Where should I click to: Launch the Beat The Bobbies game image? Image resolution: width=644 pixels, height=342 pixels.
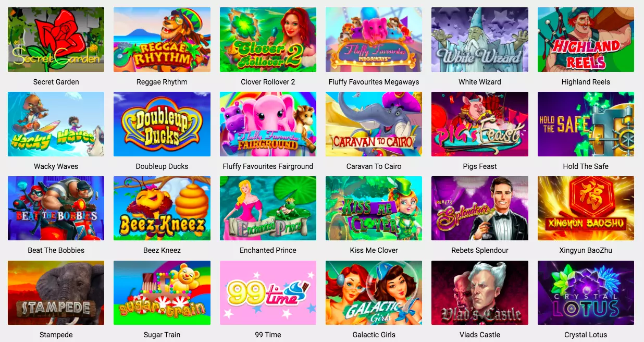(56, 208)
